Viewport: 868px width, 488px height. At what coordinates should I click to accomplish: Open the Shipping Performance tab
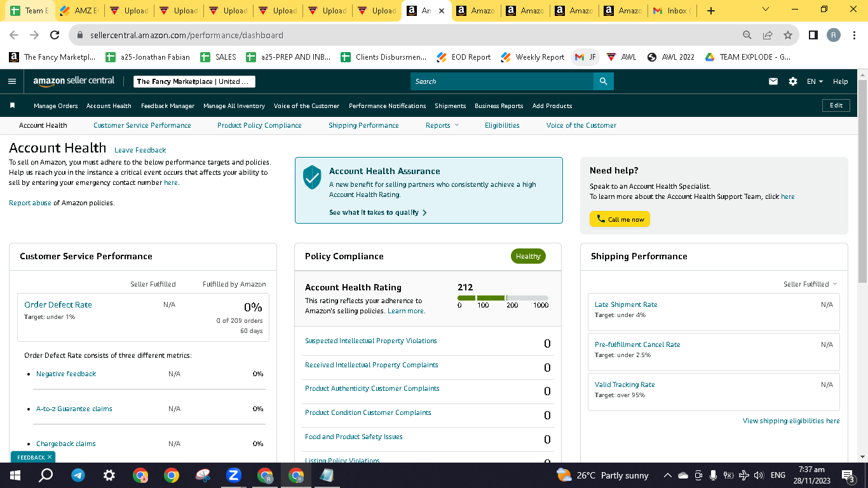tap(363, 125)
